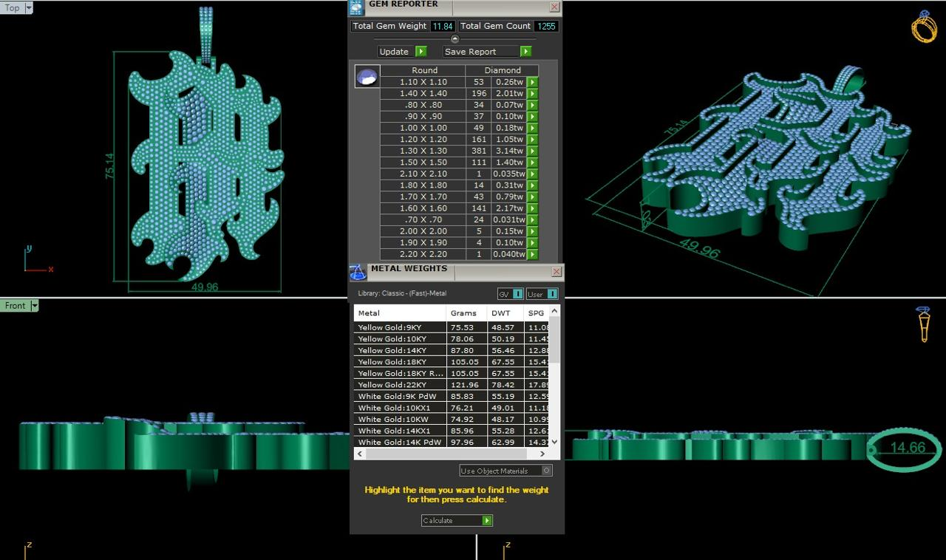Click the Gem Reporter panel icon
This screenshot has width=946, height=560.
click(x=356, y=7)
